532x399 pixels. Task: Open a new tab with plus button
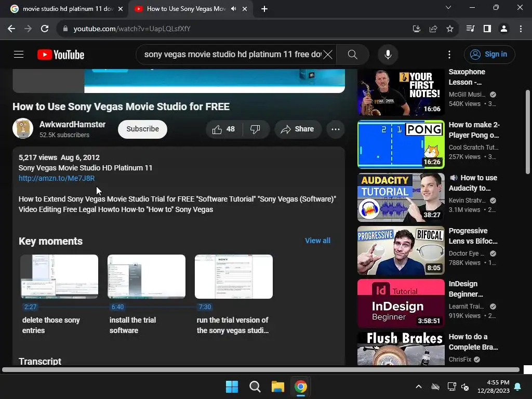click(x=264, y=9)
